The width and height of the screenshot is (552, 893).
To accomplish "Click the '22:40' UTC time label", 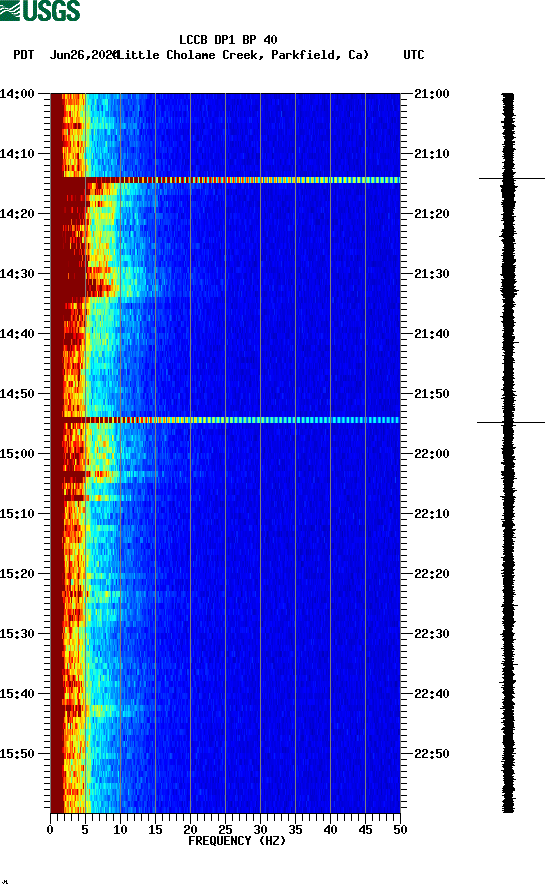I will (432, 694).
